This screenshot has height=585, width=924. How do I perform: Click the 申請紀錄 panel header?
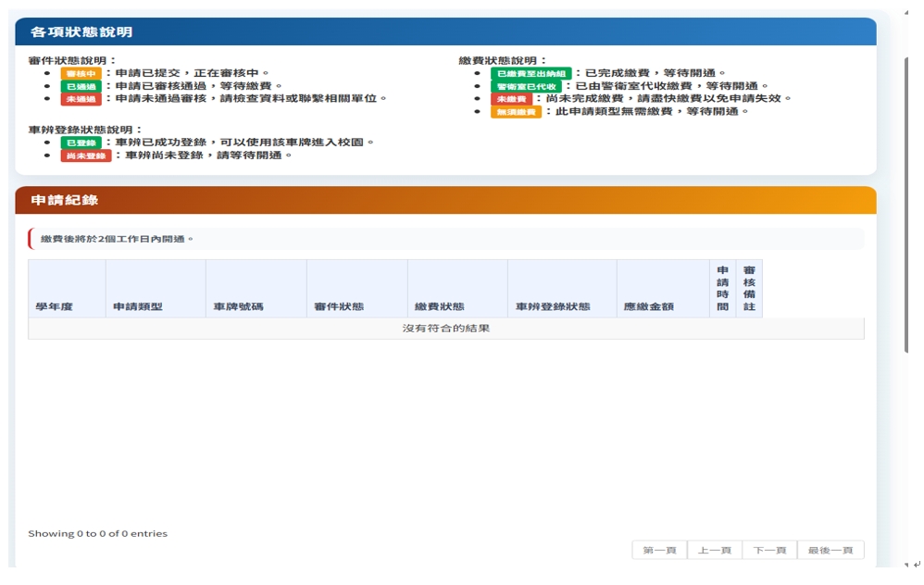coord(445,200)
